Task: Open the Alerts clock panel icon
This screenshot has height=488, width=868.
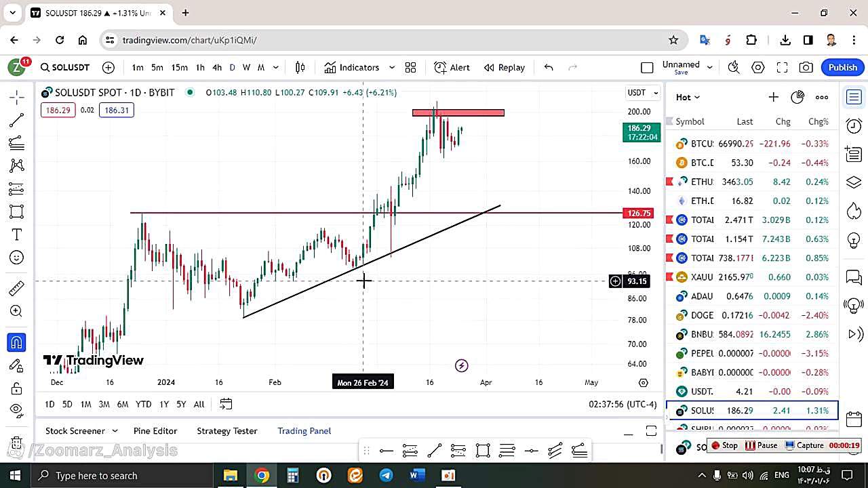Action: point(854,125)
